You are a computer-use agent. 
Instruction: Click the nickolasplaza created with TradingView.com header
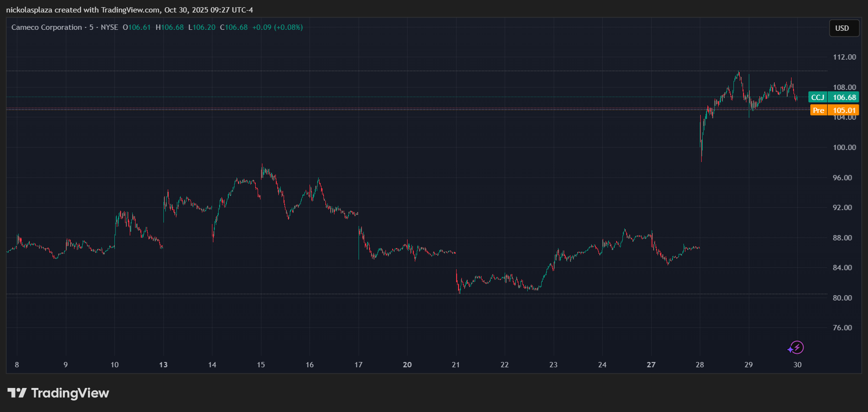coord(130,10)
